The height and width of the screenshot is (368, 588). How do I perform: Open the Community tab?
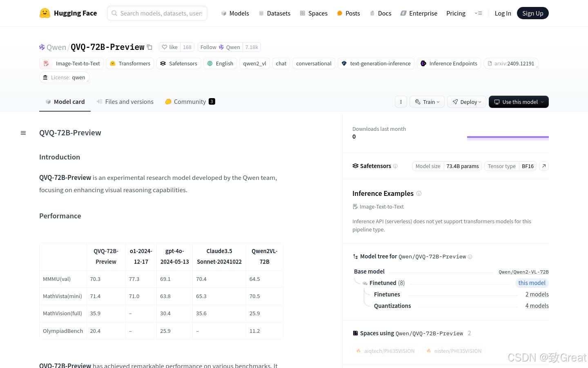click(190, 102)
